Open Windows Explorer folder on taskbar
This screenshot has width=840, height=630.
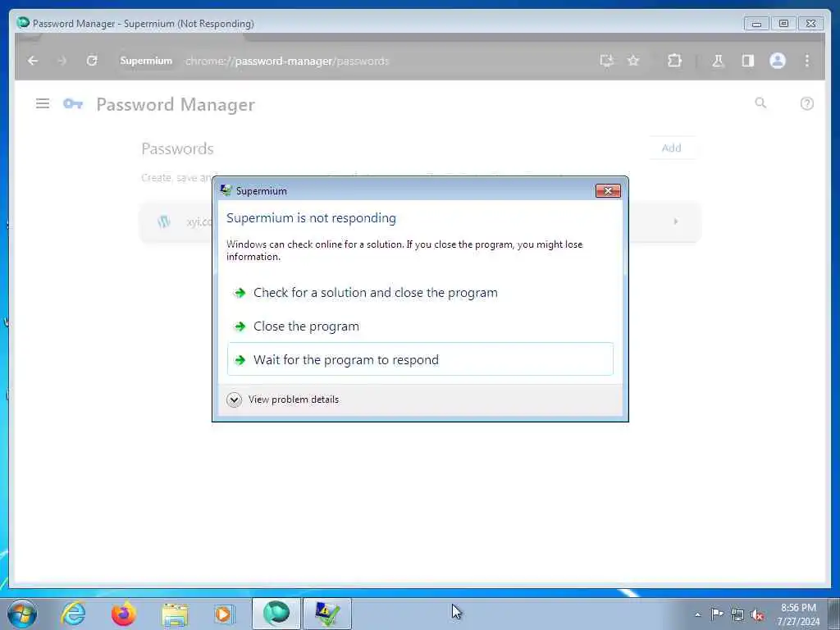pos(175,614)
